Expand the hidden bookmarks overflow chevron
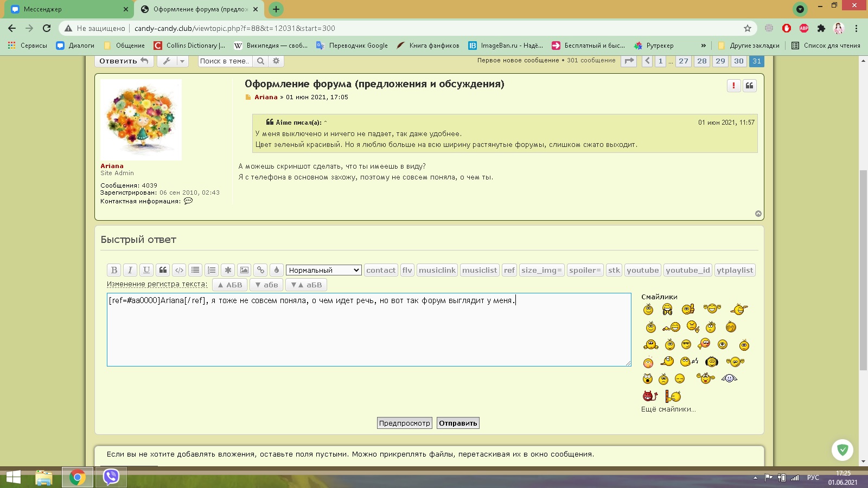 pos(704,46)
